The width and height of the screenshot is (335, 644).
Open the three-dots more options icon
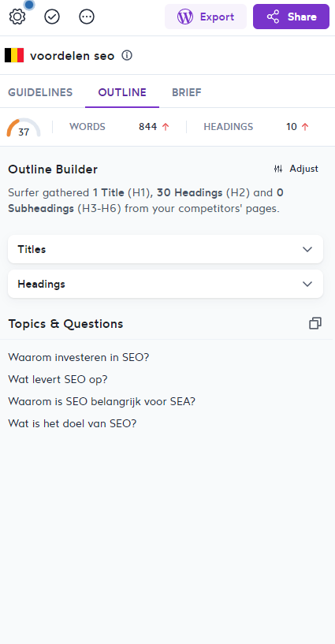tap(87, 17)
